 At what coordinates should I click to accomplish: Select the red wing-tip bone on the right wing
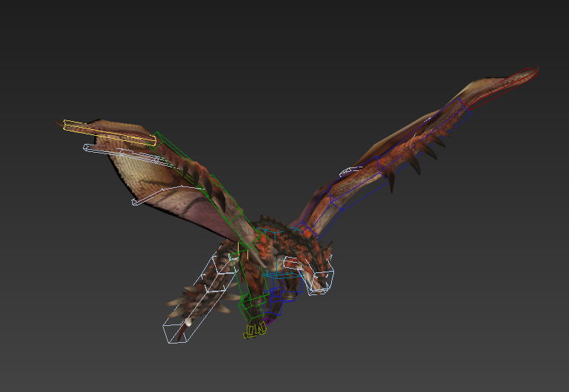pyautogui.click(x=499, y=89)
